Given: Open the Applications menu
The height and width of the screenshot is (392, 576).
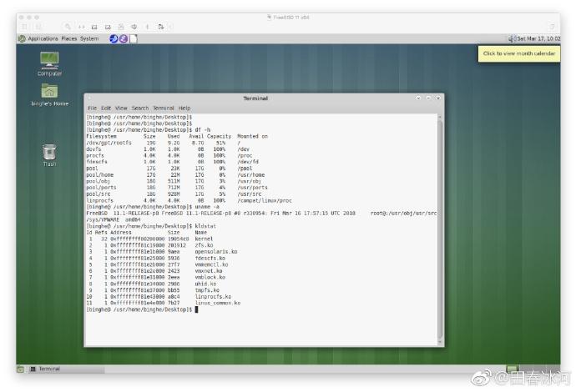Looking at the screenshot, I should pyautogui.click(x=43, y=38).
